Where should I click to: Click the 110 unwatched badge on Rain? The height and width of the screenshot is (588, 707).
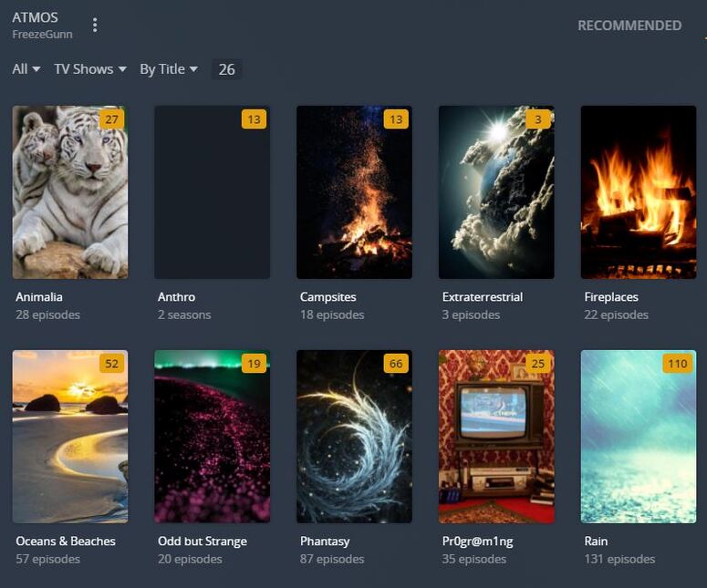[x=677, y=364]
